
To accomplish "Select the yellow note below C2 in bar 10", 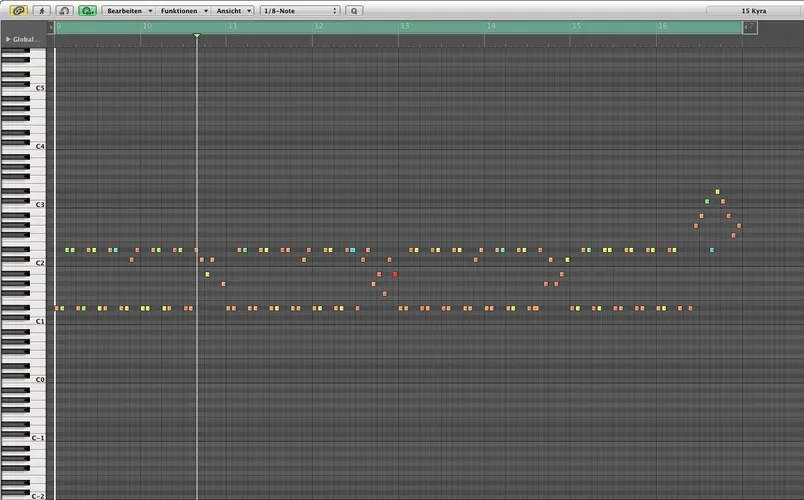I will [x=207, y=274].
